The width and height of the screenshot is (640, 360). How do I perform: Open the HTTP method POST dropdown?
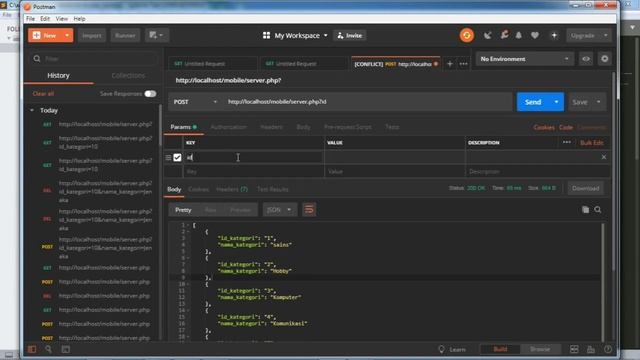195,102
